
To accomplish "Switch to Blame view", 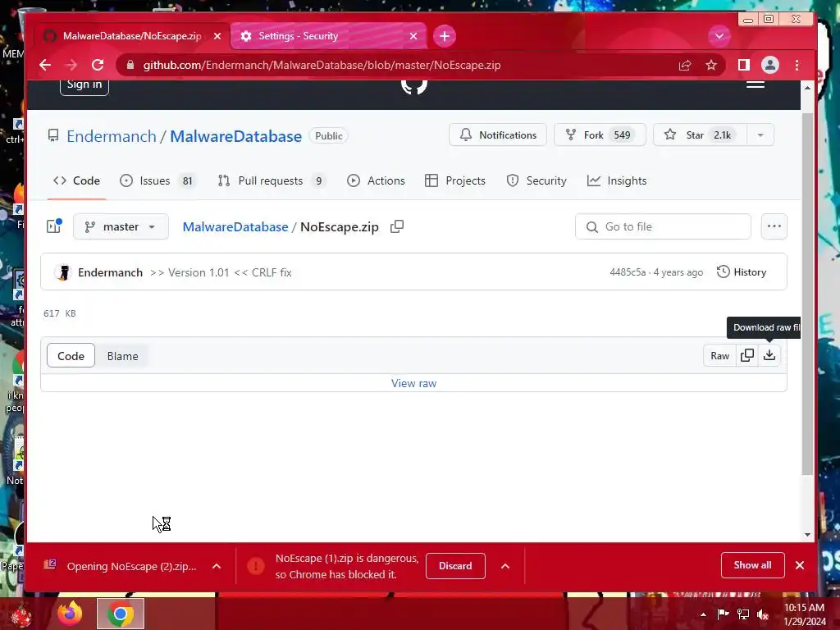I will pyautogui.click(x=123, y=356).
